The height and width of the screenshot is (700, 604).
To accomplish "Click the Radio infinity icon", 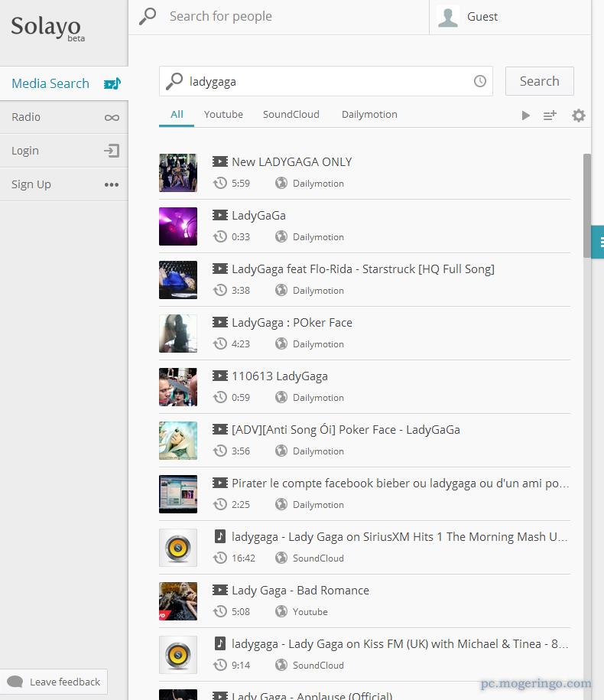I will [112, 117].
